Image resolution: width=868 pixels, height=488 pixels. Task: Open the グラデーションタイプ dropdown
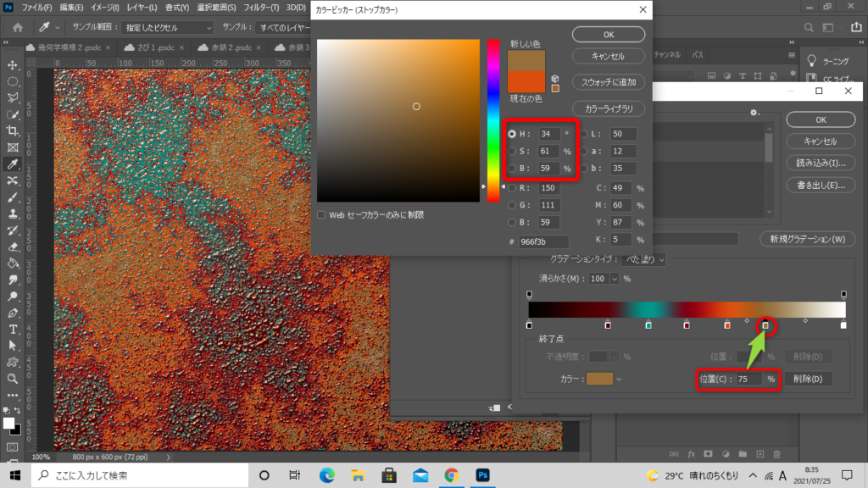643,259
